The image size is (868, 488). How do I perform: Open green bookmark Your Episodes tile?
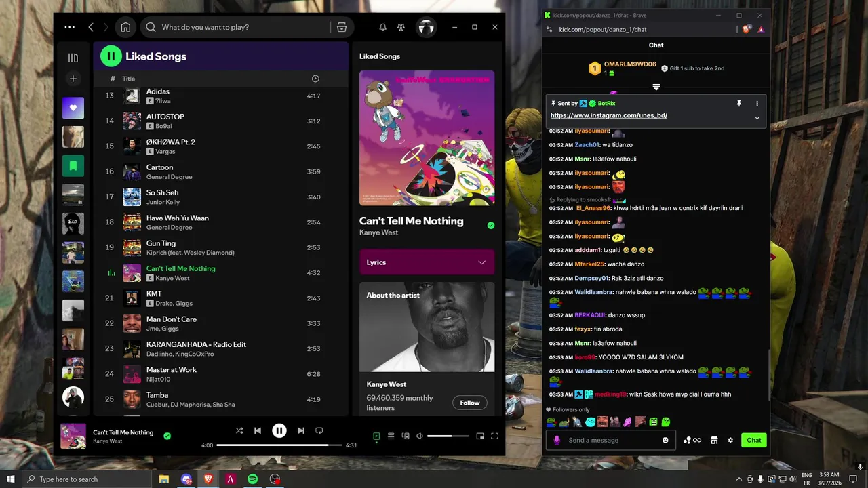pyautogui.click(x=73, y=165)
